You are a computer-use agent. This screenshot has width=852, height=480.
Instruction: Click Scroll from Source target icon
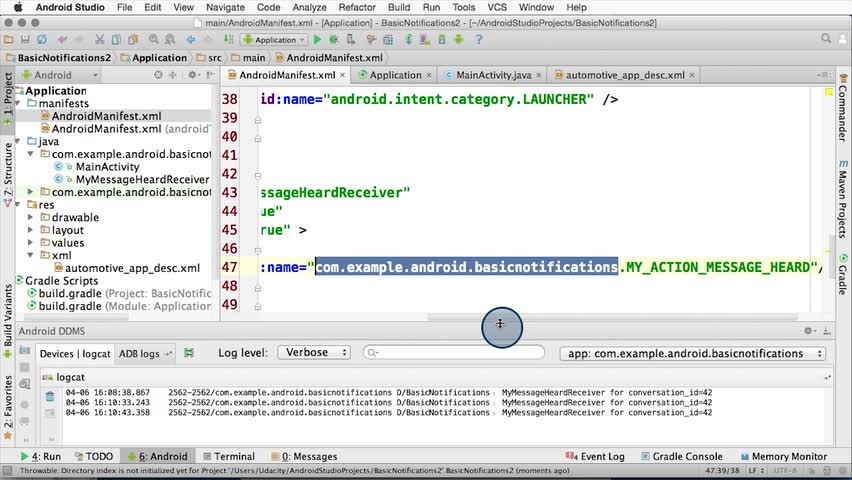pyautogui.click(x=158, y=75)
